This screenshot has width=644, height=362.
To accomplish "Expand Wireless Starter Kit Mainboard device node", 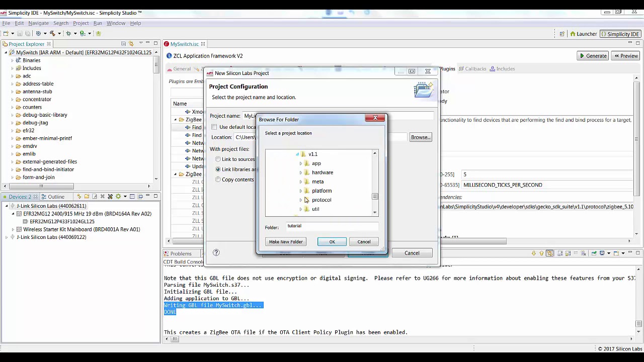I will 13,229.
